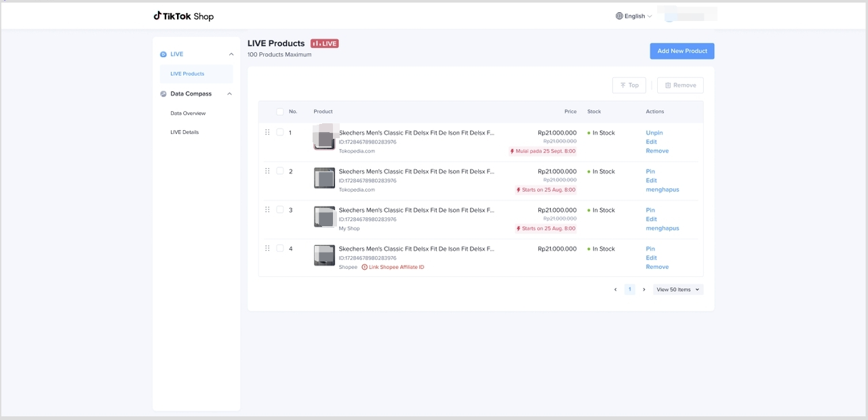Click the Shopee link warning icon

click(365, 267)
